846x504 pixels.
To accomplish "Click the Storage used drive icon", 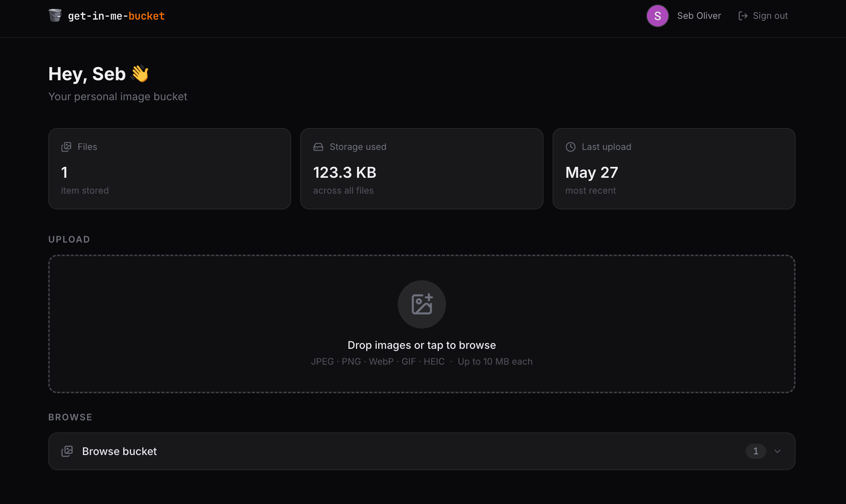I will coord(318,147).
